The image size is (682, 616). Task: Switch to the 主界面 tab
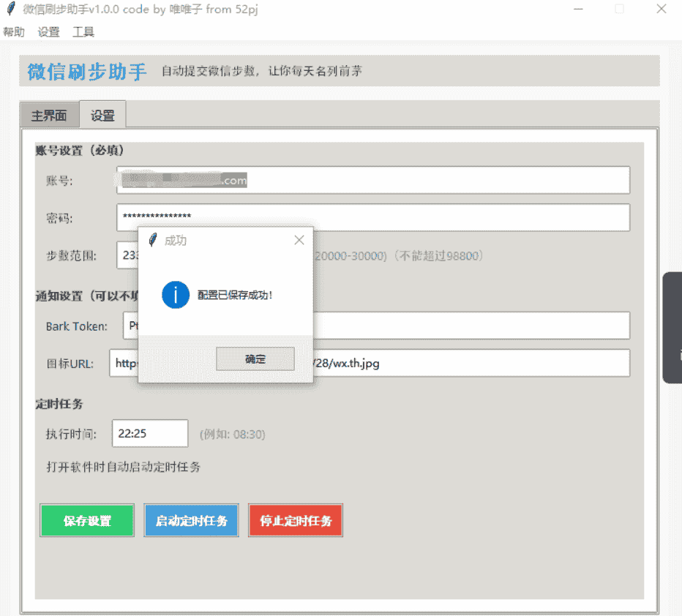pos(48,114)
